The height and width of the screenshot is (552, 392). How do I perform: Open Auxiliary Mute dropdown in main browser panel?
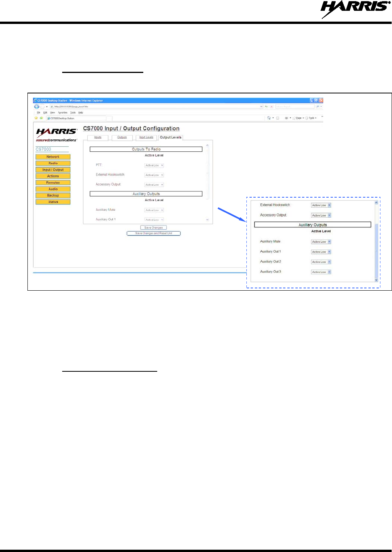tap(154, 210)
